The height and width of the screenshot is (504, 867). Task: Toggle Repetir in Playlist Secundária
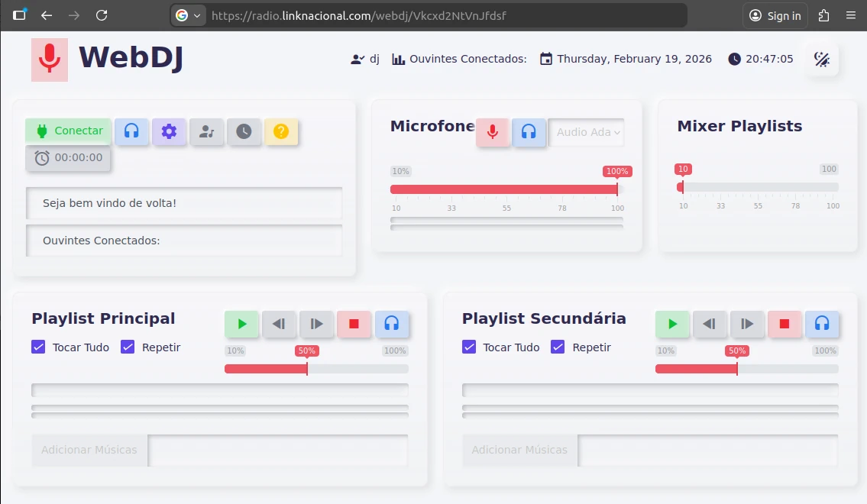click(558, 347)
